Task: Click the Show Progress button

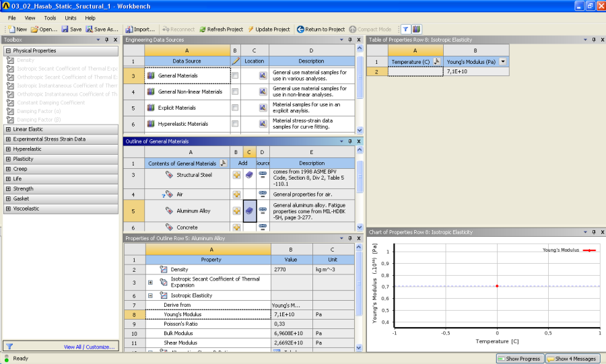Action: coord(520,359)
